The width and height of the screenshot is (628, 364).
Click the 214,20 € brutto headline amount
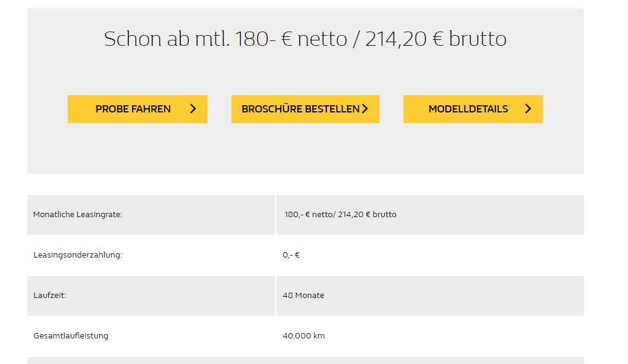tap(436, 39)
